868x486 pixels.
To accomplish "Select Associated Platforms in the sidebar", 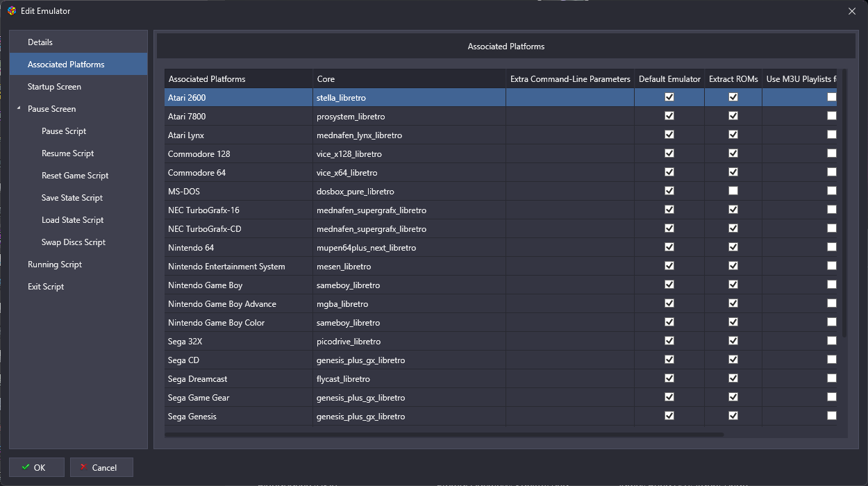I will (78, 65).
